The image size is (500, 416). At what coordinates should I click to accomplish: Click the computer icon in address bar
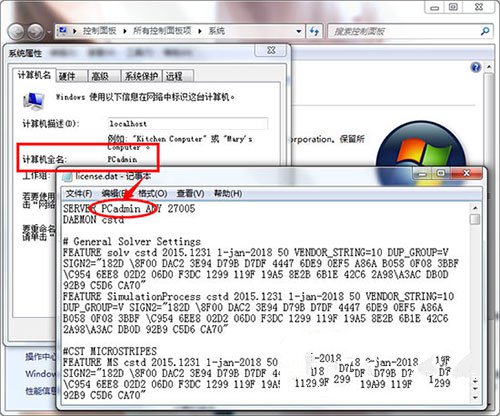(63, 31)
